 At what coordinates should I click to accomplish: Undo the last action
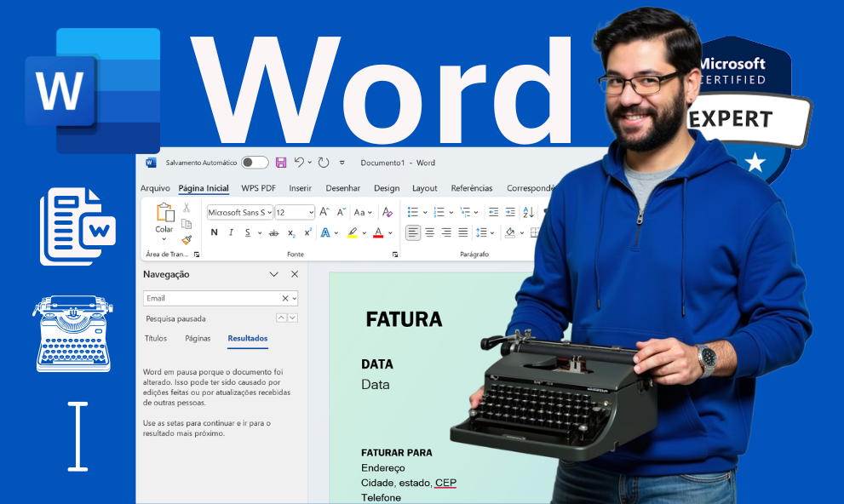click(x=299, y=162)
